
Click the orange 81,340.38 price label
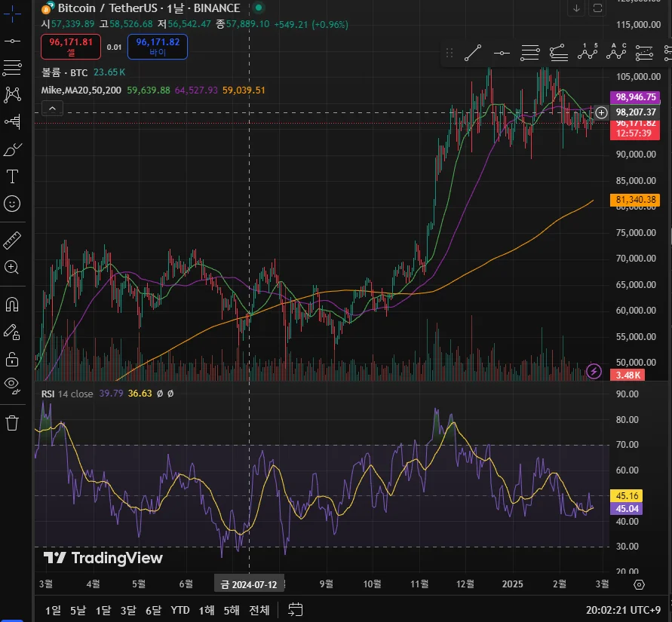(x=635, y=200)
